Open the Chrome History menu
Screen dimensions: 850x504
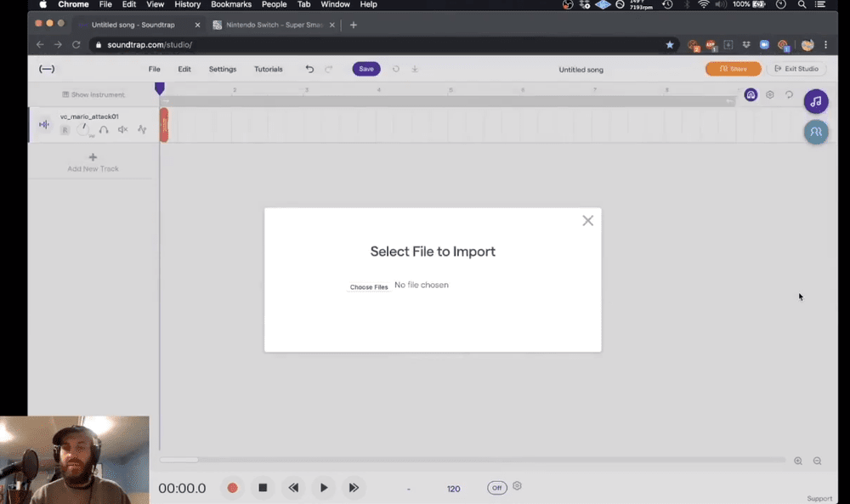click(187, 4)
